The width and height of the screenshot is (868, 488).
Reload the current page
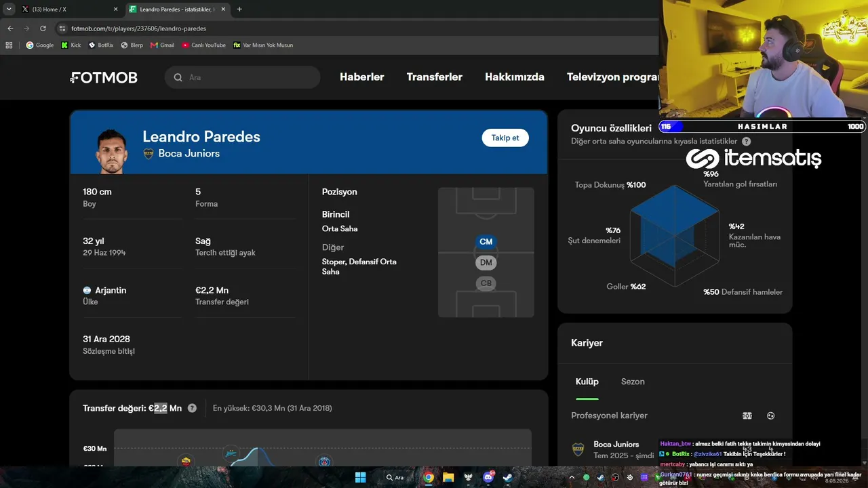click(x=43, y=28)
